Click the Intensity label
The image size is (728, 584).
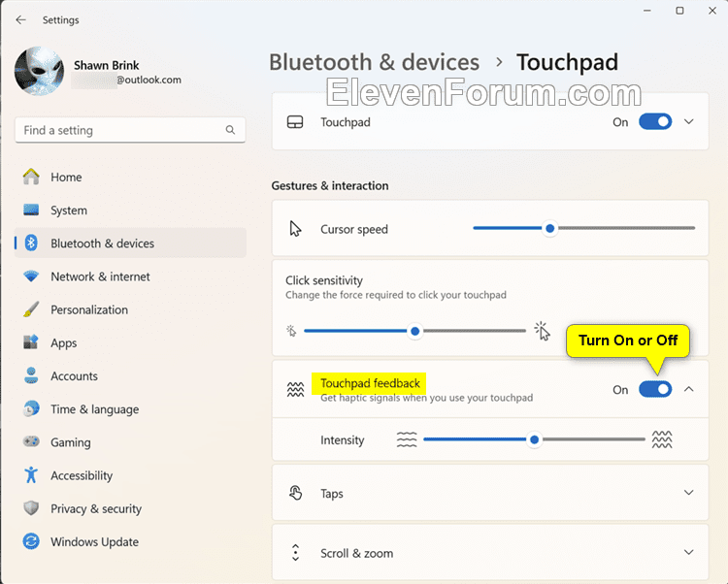(343, 439)
